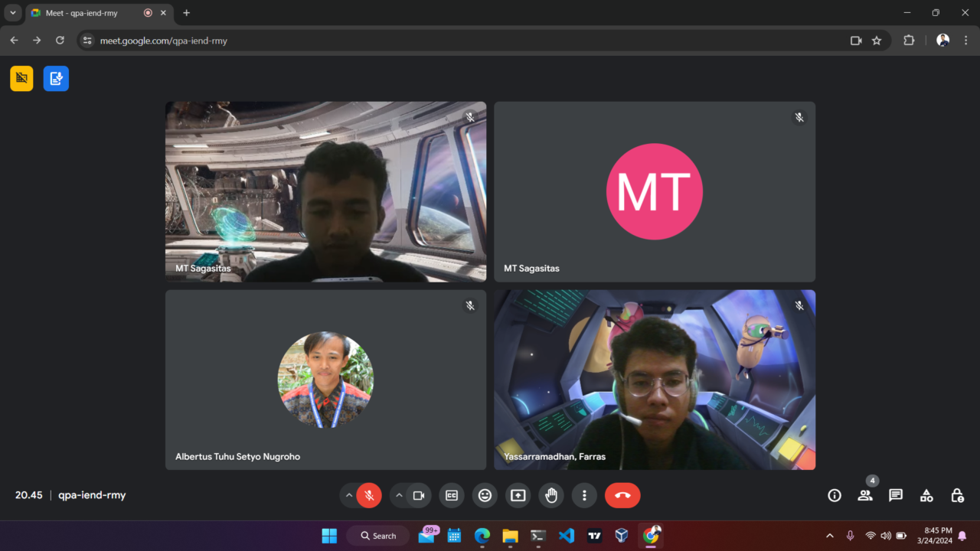Expand audio settings chevron beside microphone

pos(349,495)
